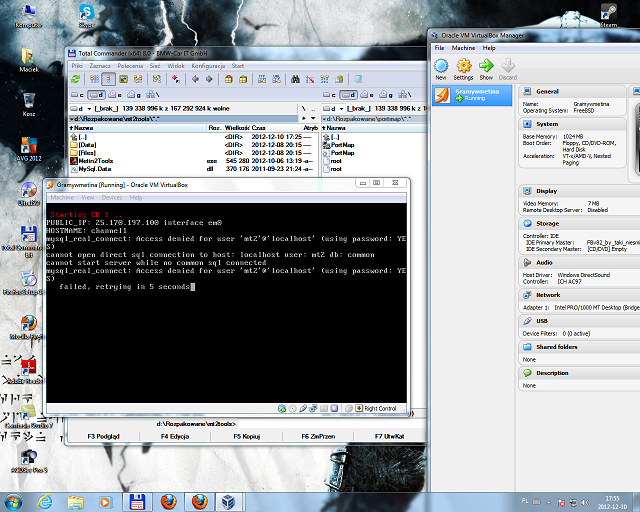Open the Network section header link
Image resolution: width=640 pixels, height=512 pixels.
(x=548, y=295)
